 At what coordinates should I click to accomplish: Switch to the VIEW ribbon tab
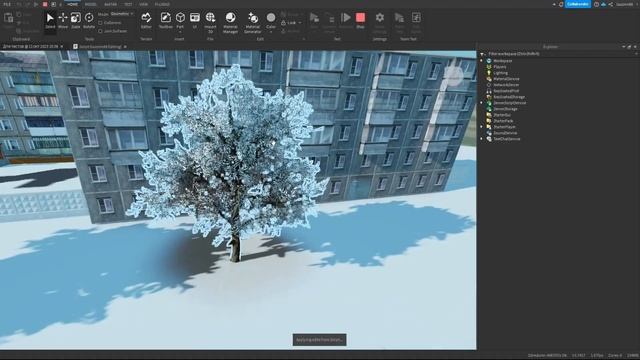coord(143,4)
